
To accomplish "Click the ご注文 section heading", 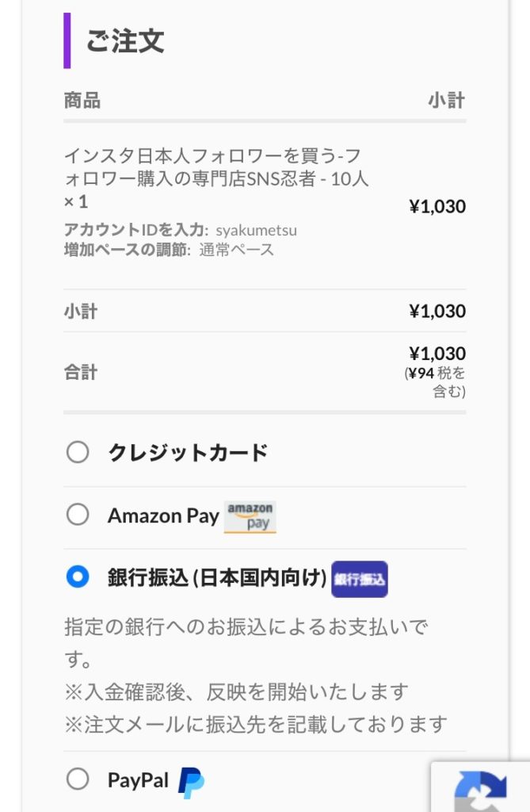I will [125, 41].
